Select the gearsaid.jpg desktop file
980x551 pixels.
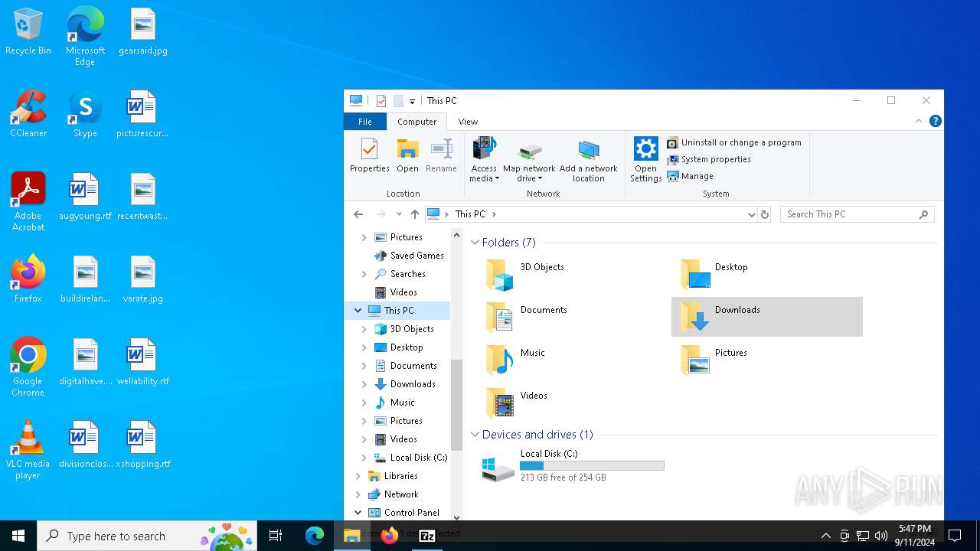coord(142,32)
